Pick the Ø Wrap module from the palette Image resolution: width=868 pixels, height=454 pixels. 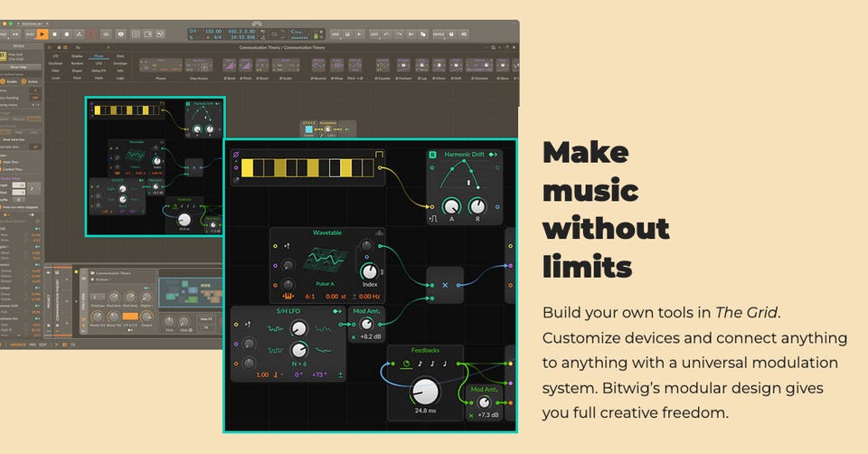(336, 67)
